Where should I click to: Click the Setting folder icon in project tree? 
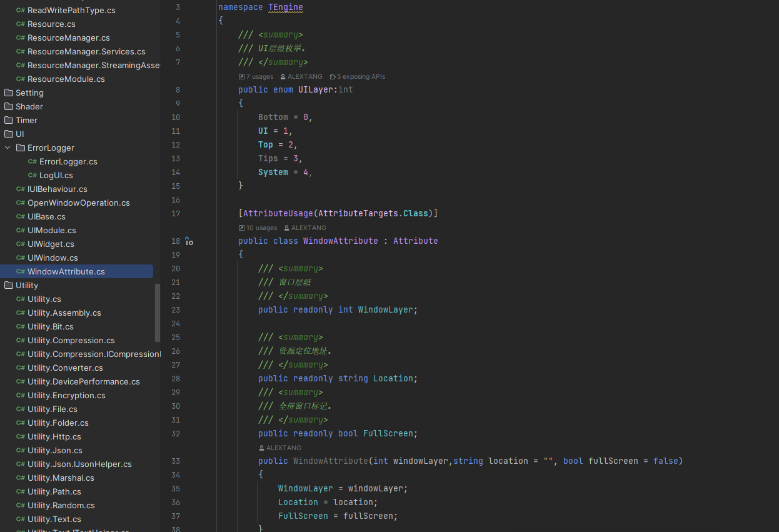click(9, 93)
